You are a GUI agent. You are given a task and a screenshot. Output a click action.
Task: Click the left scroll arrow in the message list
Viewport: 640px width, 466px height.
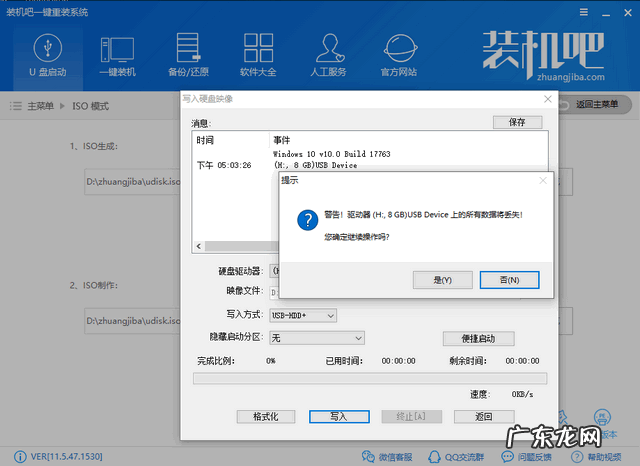coord(199,246)
